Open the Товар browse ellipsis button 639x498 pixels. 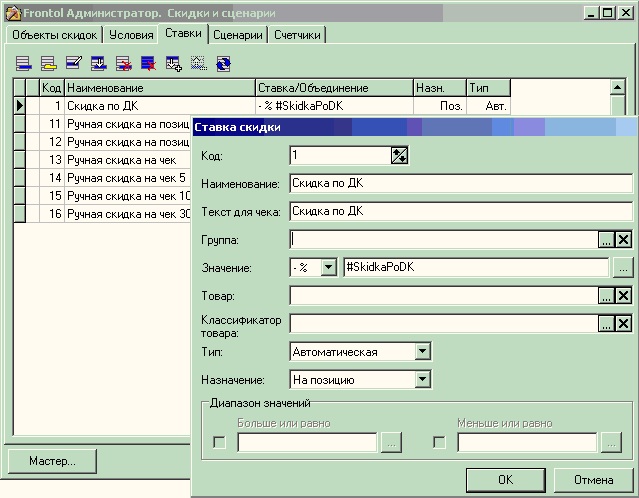606,295
